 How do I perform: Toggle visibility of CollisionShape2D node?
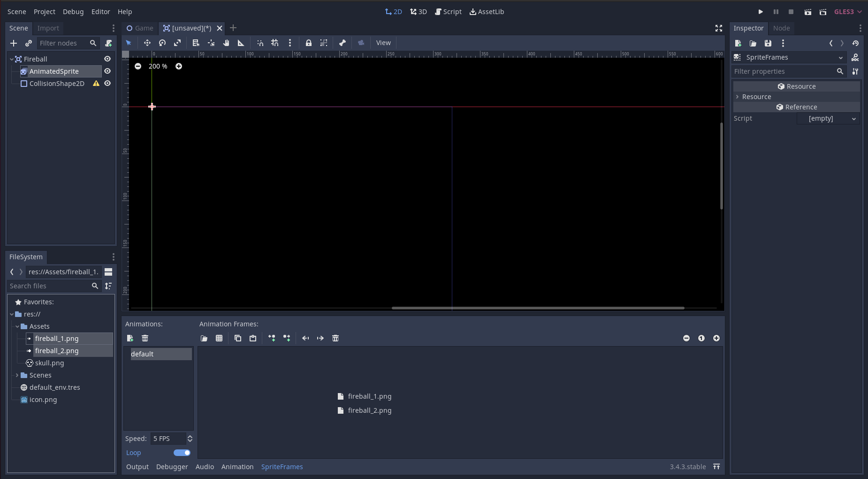(107, 83)
